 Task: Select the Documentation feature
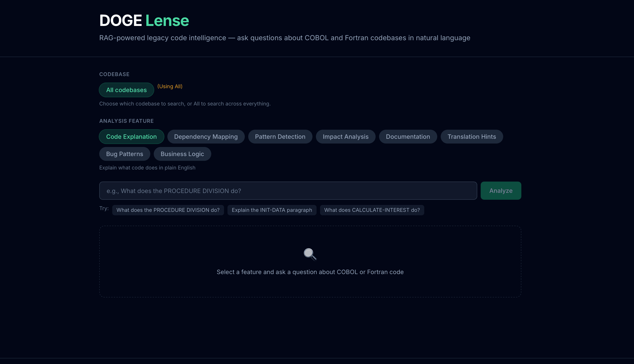(408, 137)
